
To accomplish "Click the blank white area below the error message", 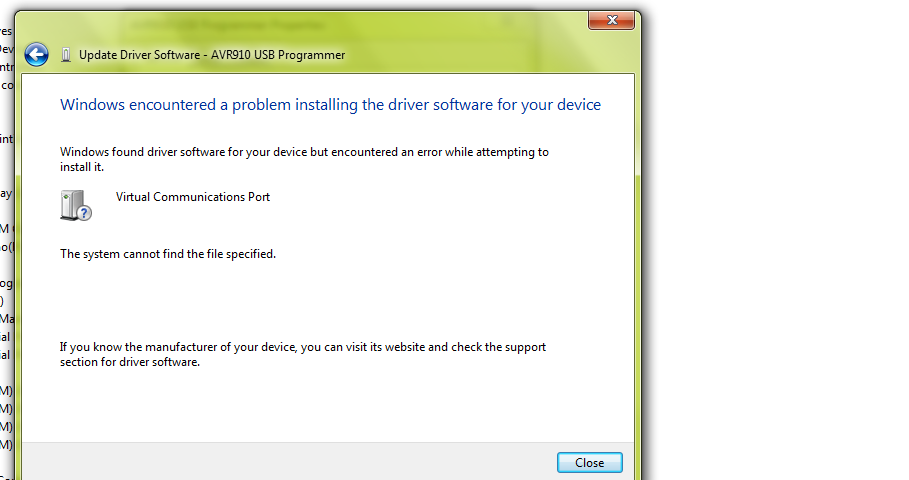I will pyautogui.click(x=330, y=300).
